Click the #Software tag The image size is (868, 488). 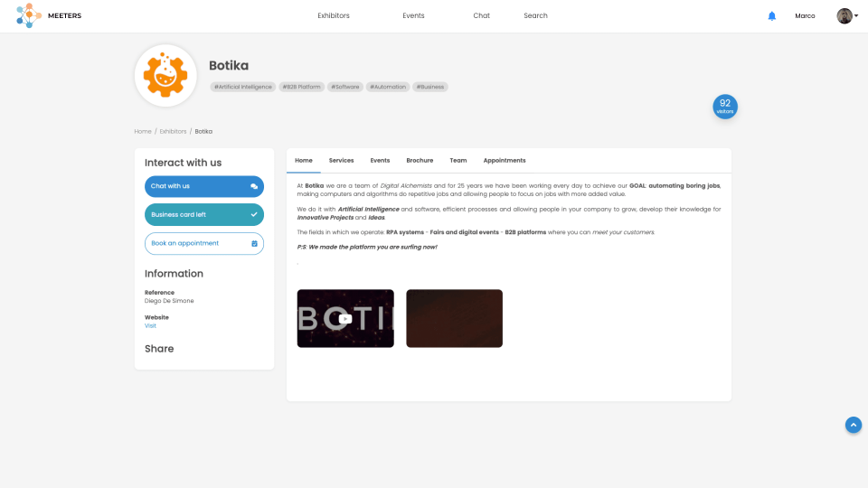[345, 87]
